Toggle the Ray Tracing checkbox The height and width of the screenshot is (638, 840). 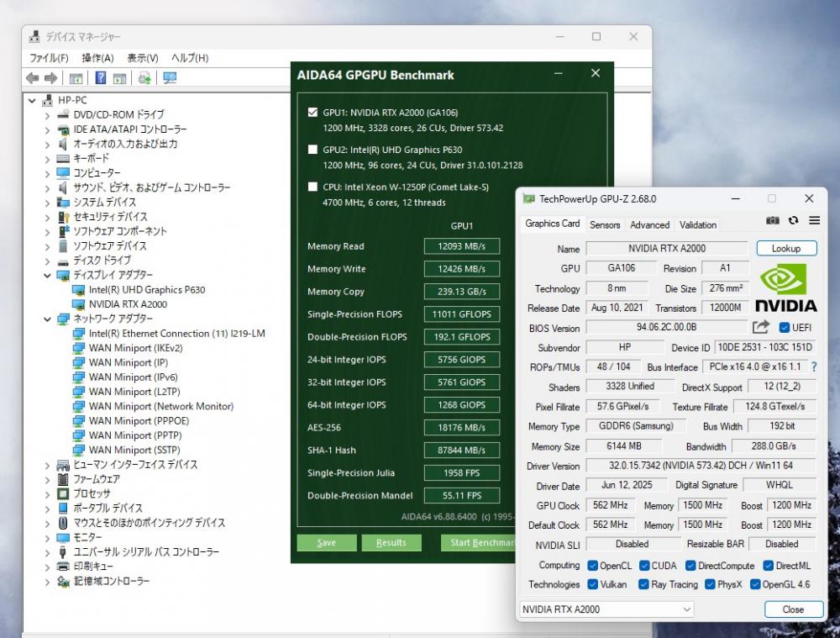(x=644, y=584)
